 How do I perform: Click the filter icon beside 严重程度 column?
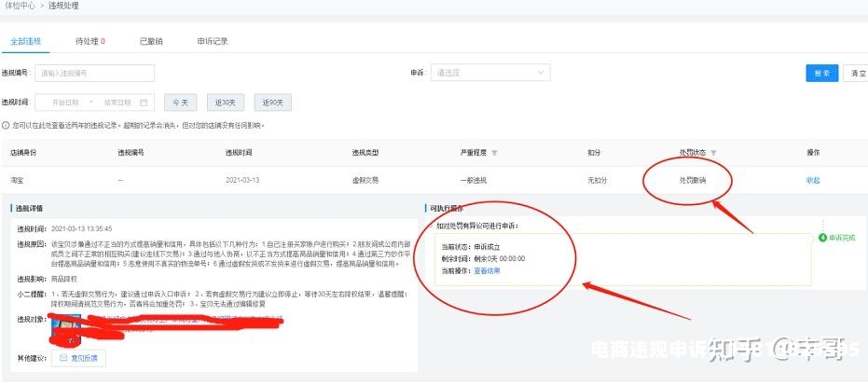pyautogui.click(x=494, y=153)
